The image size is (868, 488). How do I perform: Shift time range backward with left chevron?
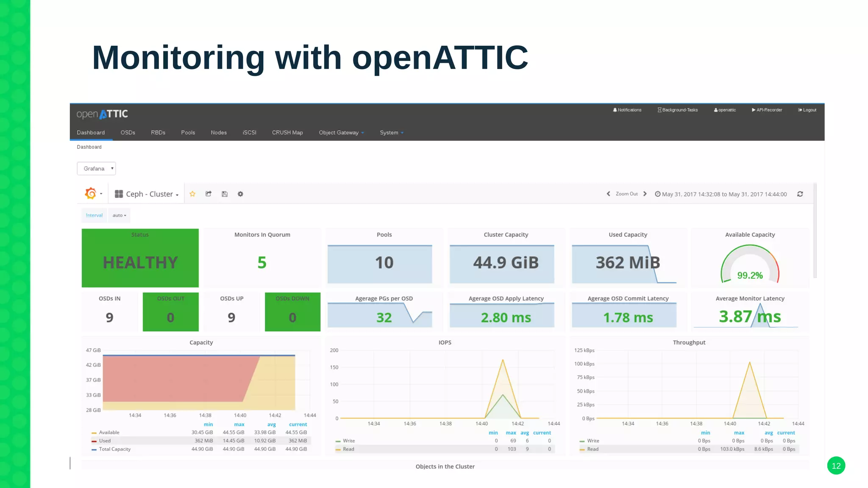click(x=608, y=194)
